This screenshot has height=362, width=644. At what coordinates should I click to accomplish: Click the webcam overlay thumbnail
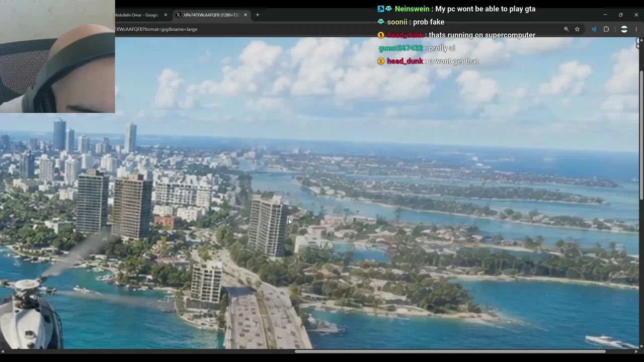[x=57, y=56]
